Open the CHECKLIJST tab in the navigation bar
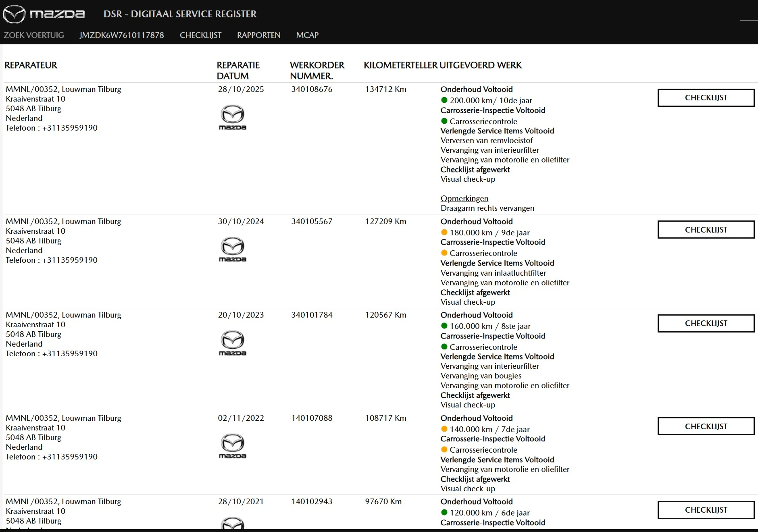The width and height of the screenshot is (758, 532). click(x=200, y=35)
